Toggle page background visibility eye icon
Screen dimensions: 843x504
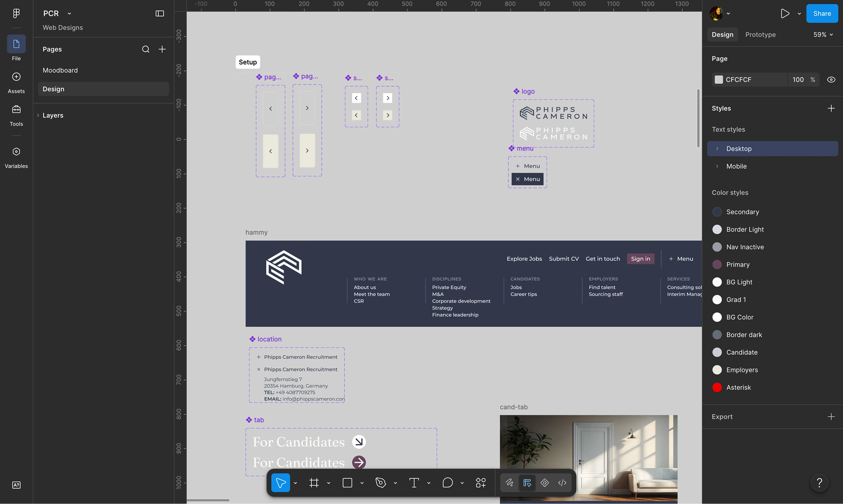831,80
